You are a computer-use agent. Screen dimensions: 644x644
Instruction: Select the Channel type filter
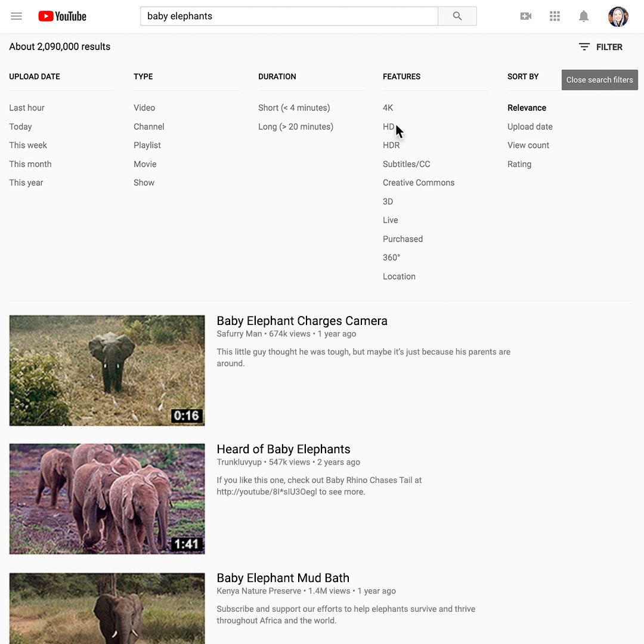pos(148,126)
